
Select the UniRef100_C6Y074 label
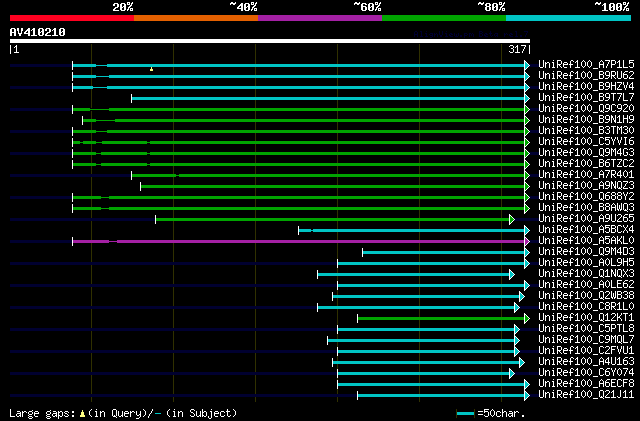[586, 373]
